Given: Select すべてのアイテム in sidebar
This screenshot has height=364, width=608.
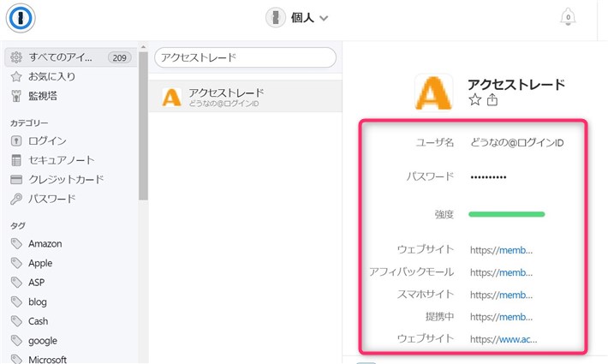Looking at the screenshot, I should pos(71,57).
